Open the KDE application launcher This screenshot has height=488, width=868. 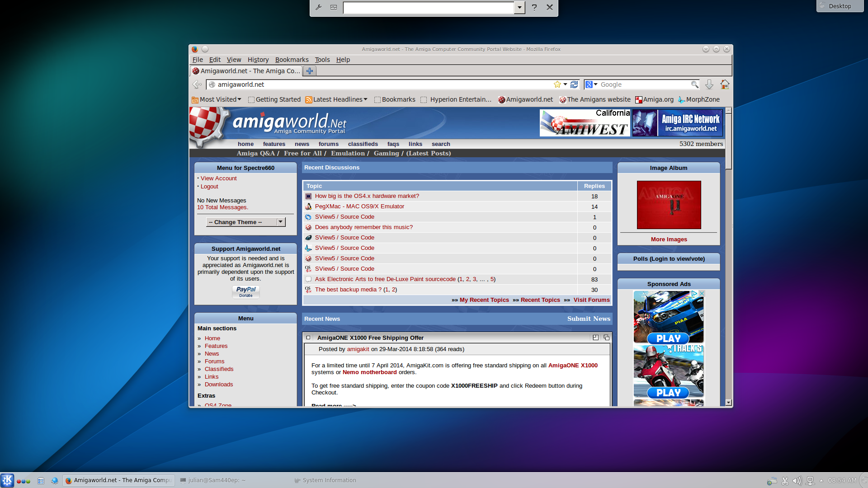[x=7, y=480]
